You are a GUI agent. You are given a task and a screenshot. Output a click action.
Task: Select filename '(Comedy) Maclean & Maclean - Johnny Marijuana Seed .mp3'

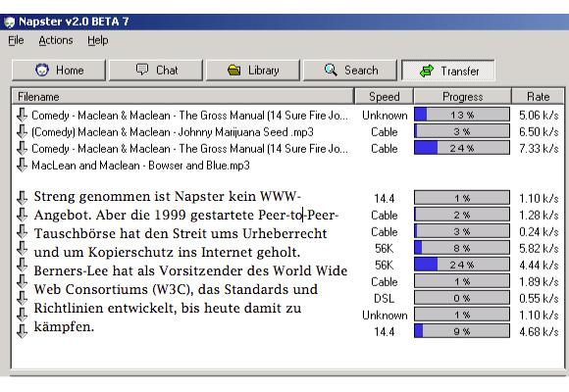173,132
